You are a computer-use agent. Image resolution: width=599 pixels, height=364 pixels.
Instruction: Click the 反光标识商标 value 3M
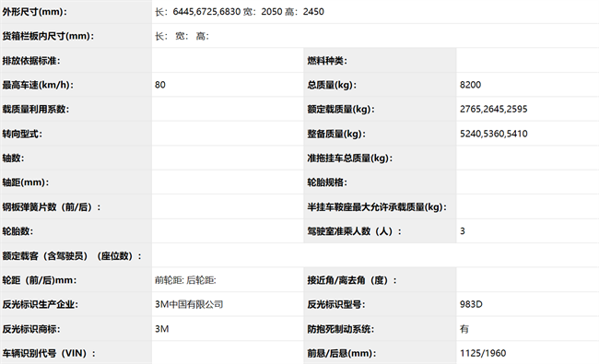point(162,329)
